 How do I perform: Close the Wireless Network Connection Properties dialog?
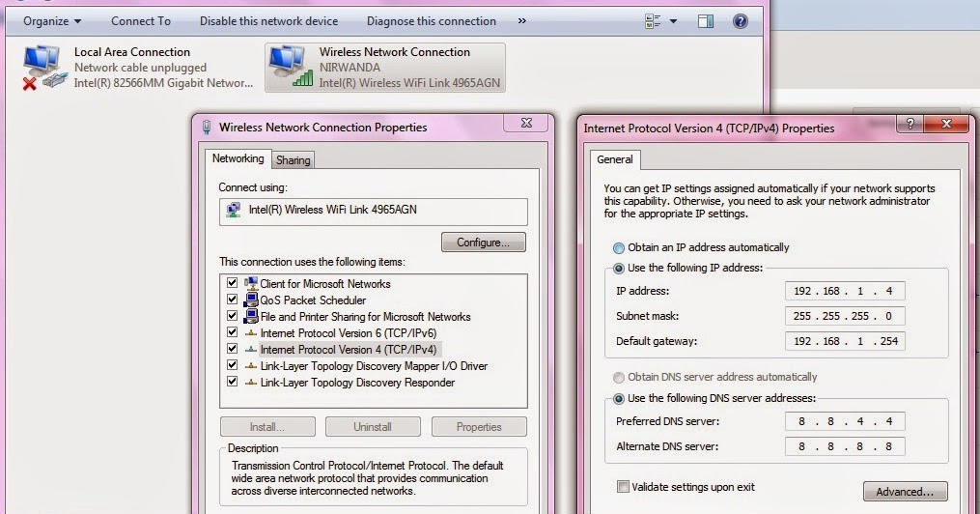tap(526, 123)
